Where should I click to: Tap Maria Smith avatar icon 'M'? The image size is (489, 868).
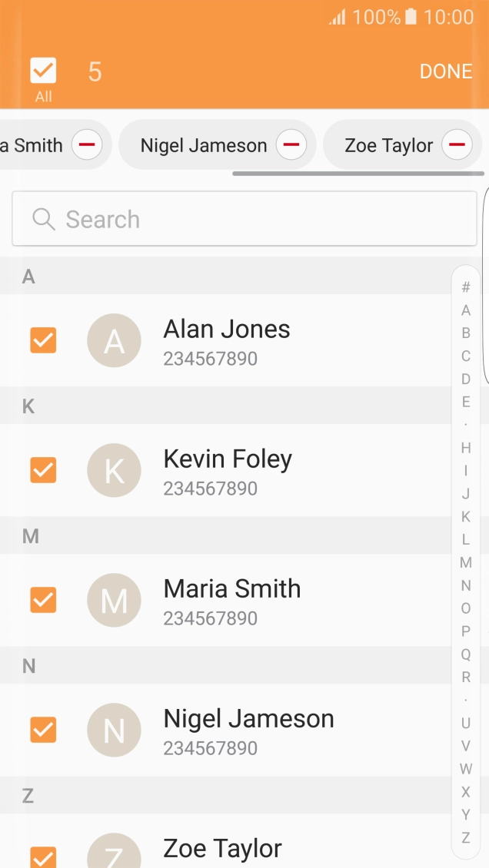(x=114, y=600)
